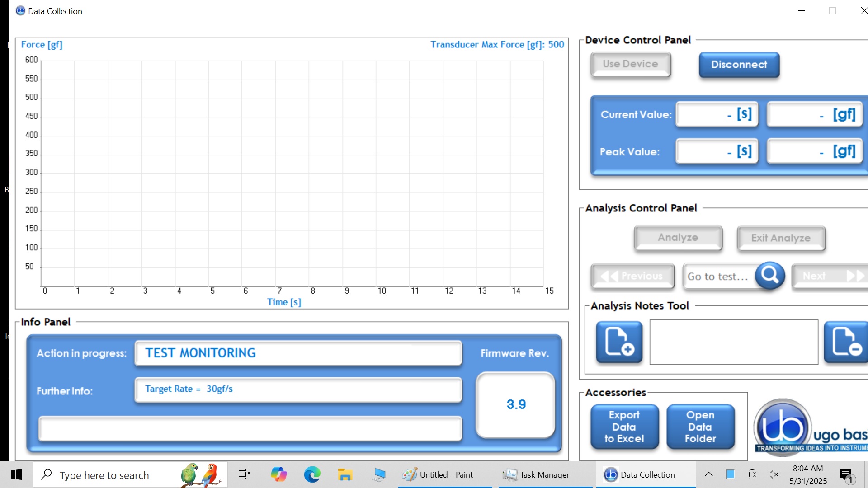Viewport: 868px width, 488px height.
Task: Click the analysis notes text box
Action: coord(734,342)
